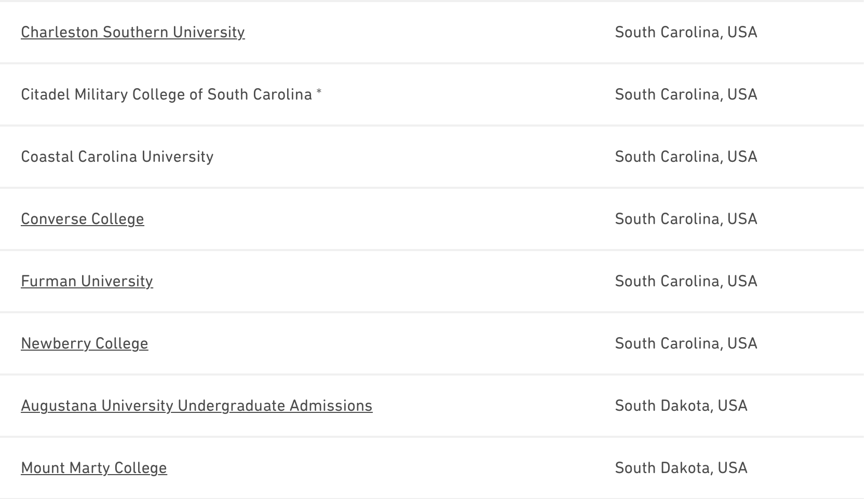
Task: Click "South Carolina" in Charleston Southern University row
Action: pyautogui.click(x=667, y=32)
